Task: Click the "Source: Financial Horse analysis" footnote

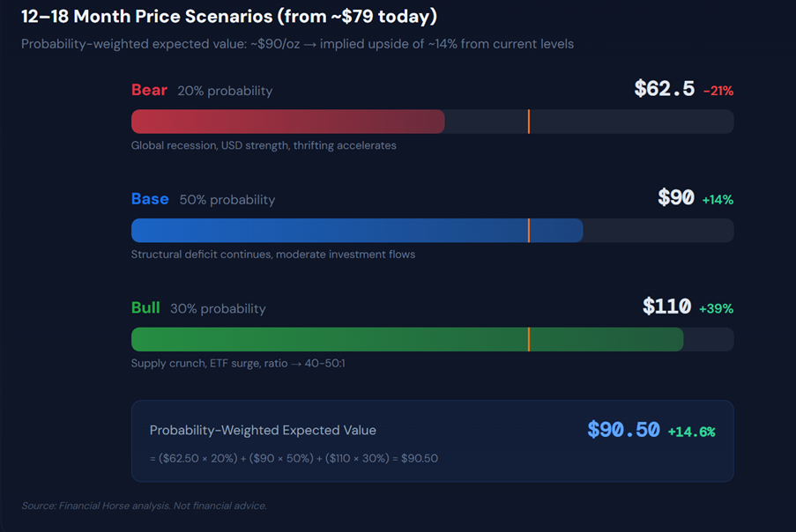Action: (144, 506)
